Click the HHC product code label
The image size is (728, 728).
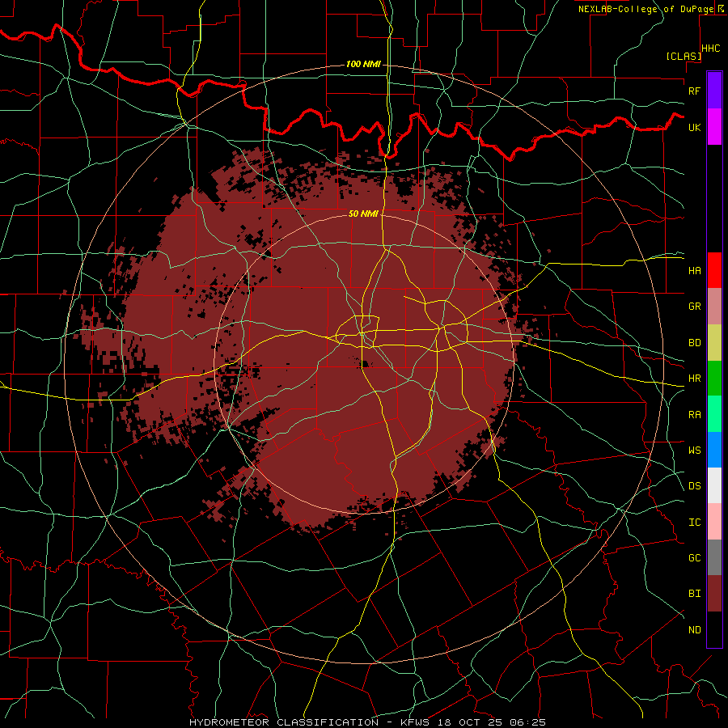pyautogui.click(x=710, y=49)
